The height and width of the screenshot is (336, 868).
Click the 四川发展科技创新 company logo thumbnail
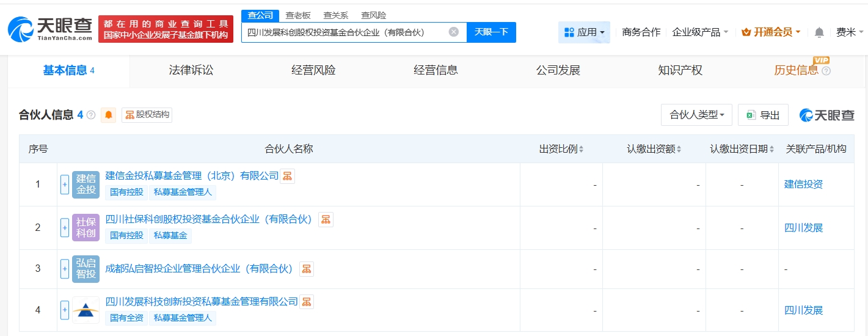click(x=86, y=310)
